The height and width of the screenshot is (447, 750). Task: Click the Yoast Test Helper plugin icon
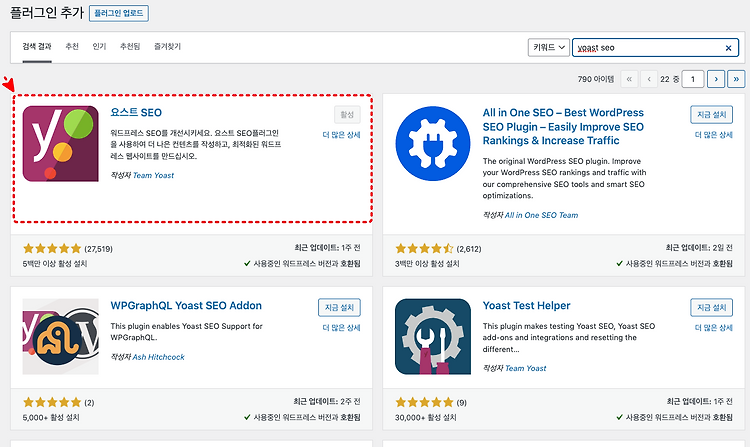click(433, 337)
